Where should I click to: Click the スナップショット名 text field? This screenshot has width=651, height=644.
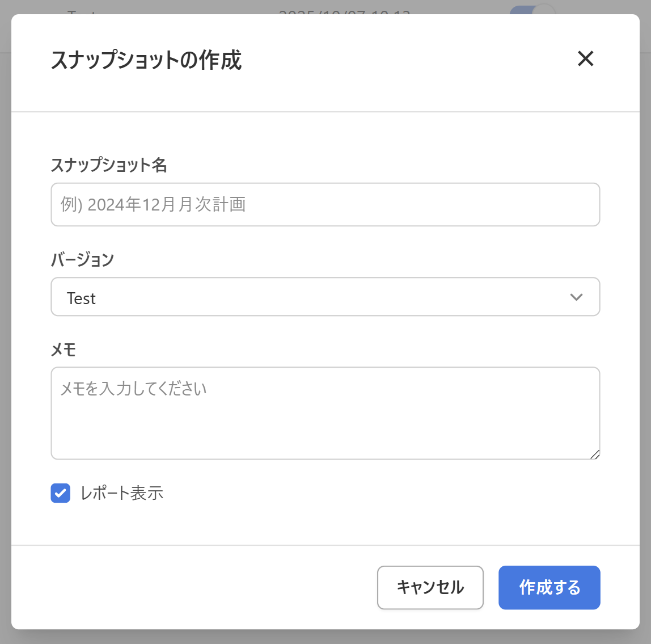[325, 204]
